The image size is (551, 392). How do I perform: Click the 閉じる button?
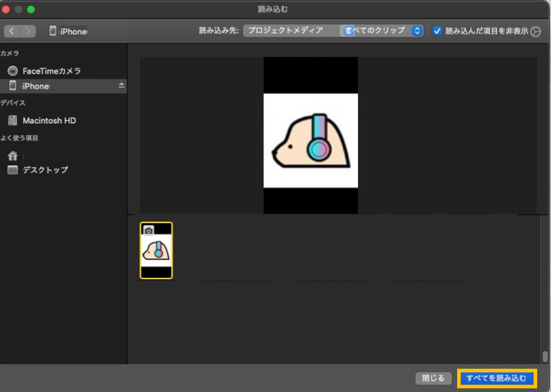433,378
